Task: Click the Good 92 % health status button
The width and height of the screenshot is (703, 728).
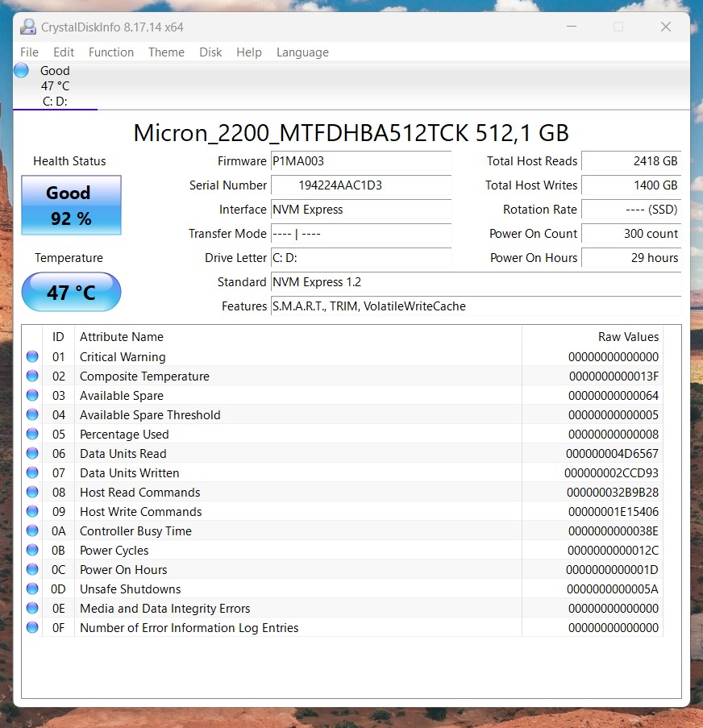Action: (x=71, y=206)
